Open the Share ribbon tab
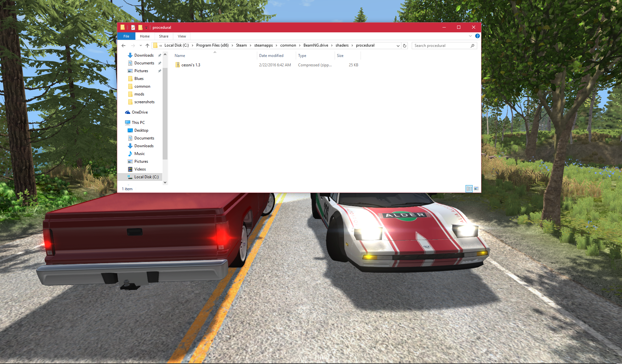 point(164,36)
